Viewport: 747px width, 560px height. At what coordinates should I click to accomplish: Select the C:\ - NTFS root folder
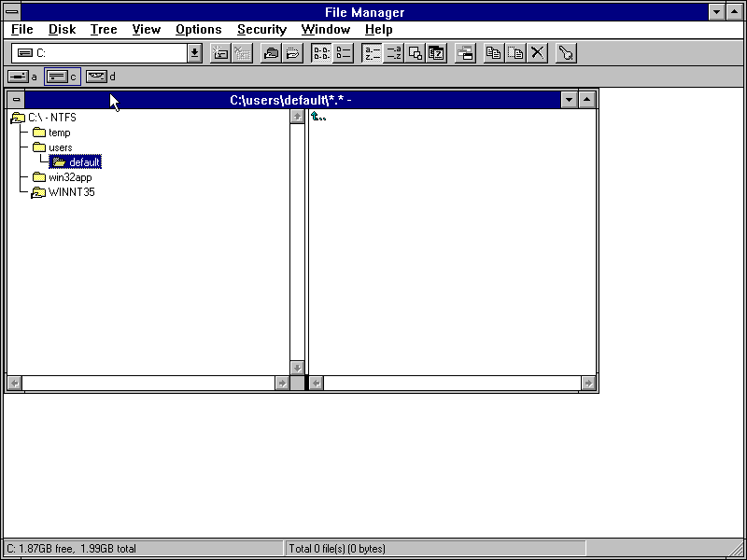[43, 118]
